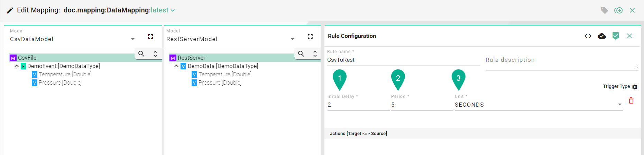Open code view in Rule Configuration
644x155 pixels.
(588, 36)
